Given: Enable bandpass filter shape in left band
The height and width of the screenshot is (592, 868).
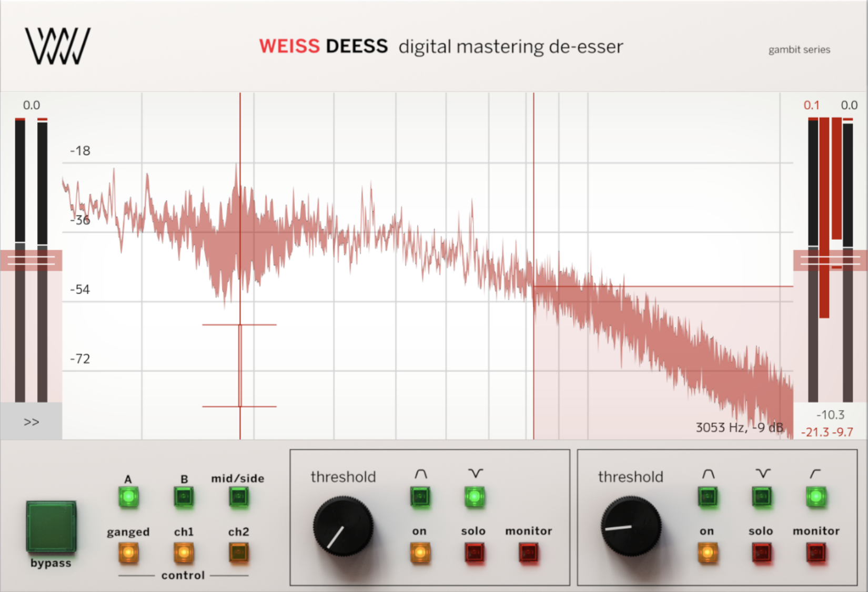Looking at the screenshot, I should (x=420, y=496).
